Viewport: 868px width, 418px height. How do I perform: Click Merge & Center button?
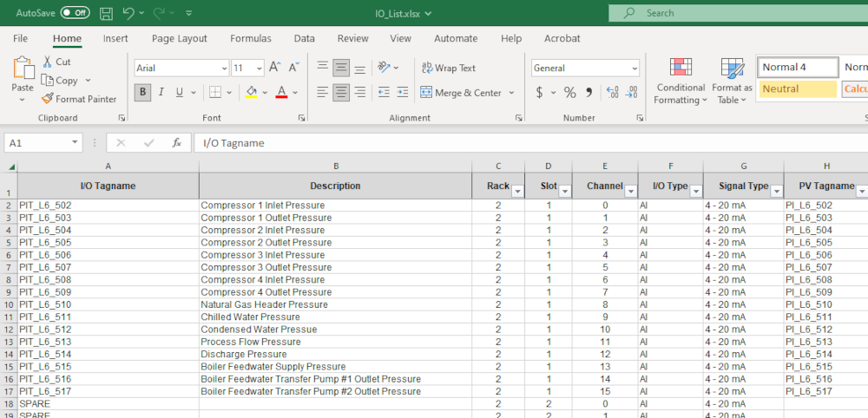click(461, 92)
